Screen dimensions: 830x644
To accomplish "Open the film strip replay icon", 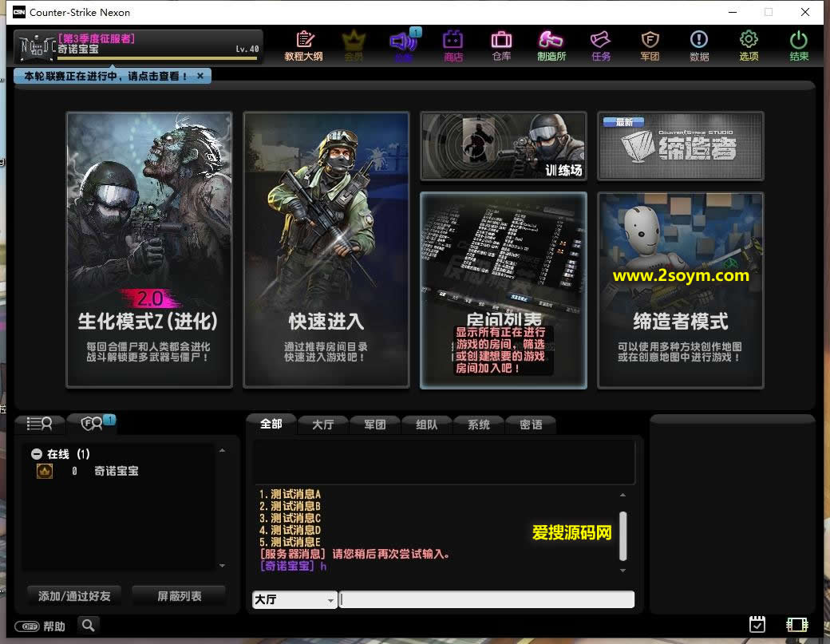I will tap(796, 625).
